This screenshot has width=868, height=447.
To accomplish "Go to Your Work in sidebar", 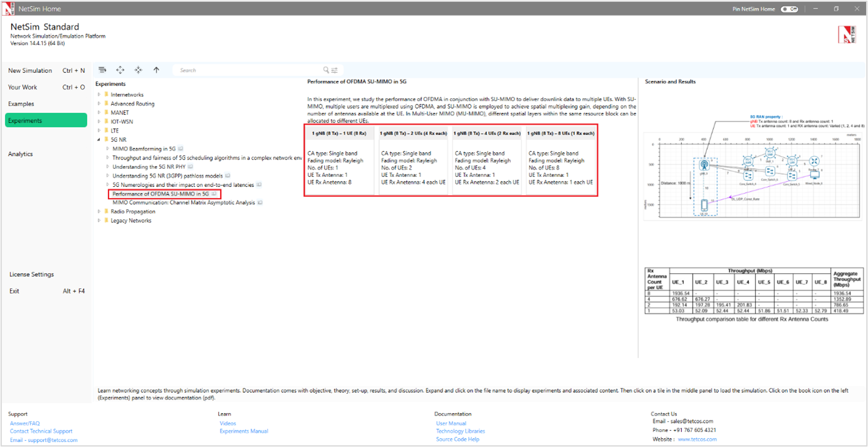I will pyautogui.click(x=23, y=87).
